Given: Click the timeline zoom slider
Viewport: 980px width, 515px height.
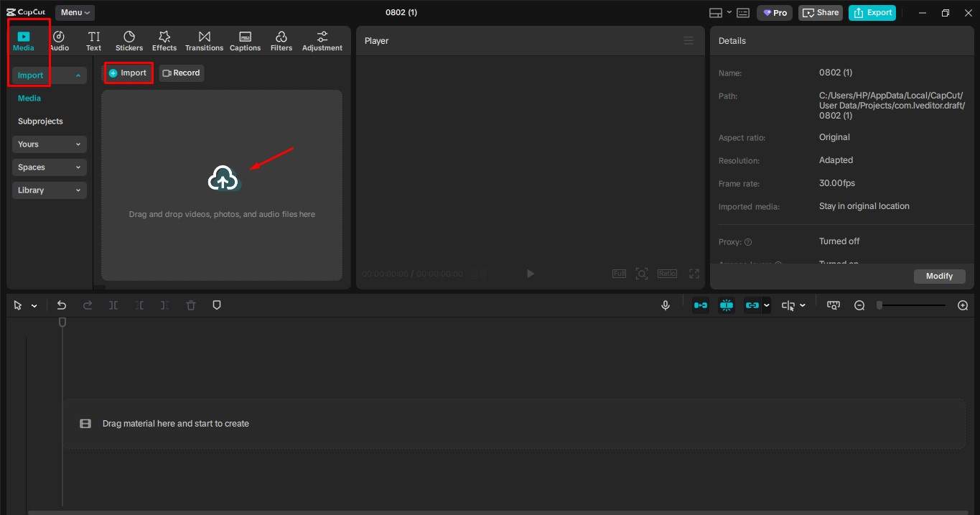Looking at the screenshot, I should coord(912,305).
